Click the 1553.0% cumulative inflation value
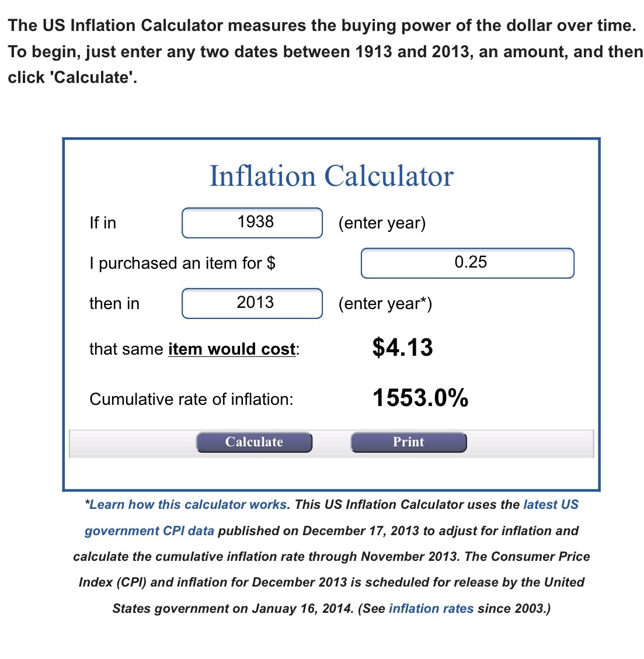Screen dimensions: 644x659 click(x=420, y=398)
